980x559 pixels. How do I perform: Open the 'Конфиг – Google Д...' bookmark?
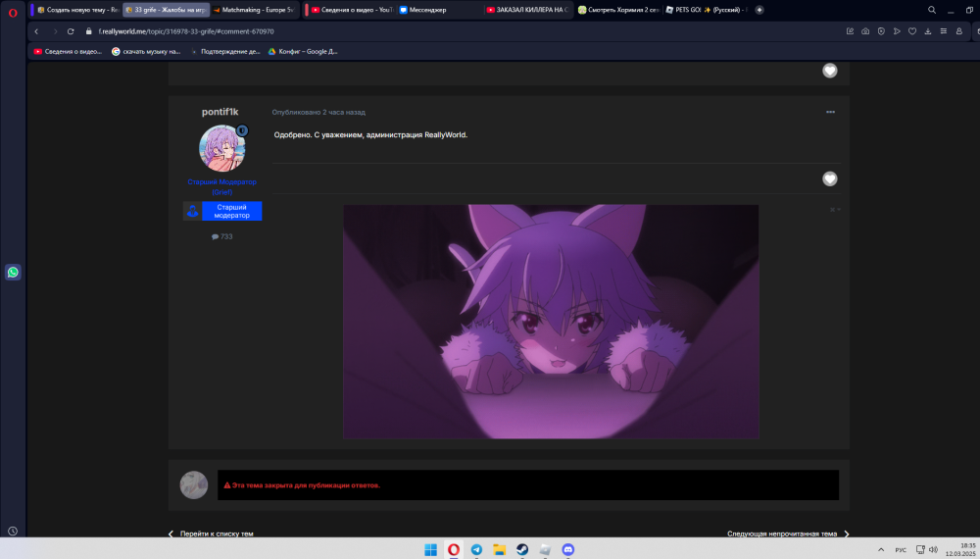[303, 51]
